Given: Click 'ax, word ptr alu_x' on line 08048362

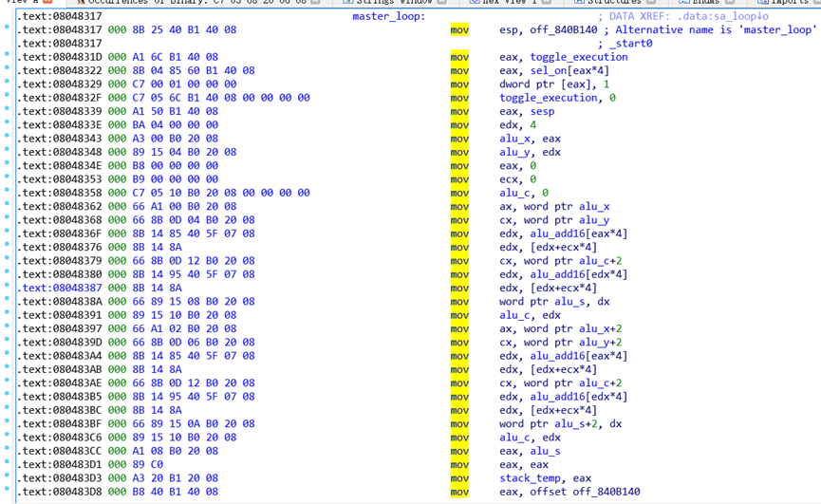Looking at the screenshot, I should 554,207.
